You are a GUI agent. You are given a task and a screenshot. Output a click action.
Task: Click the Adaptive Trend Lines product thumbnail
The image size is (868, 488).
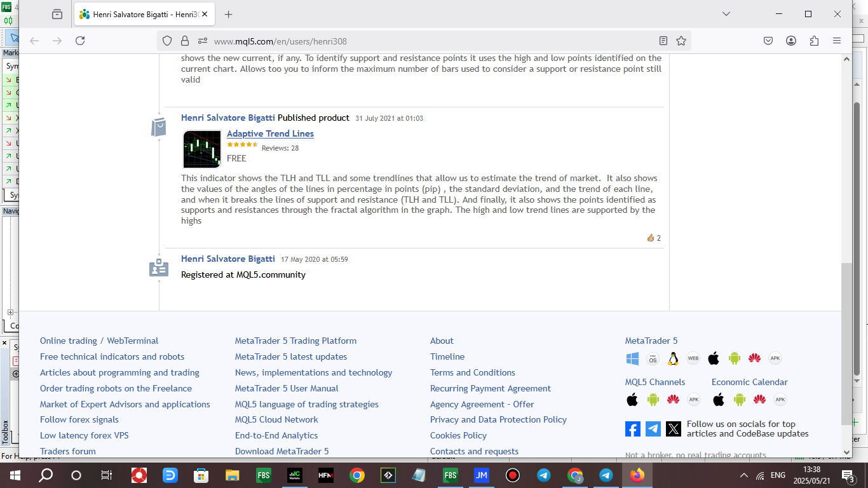click(x=202, y=149)
